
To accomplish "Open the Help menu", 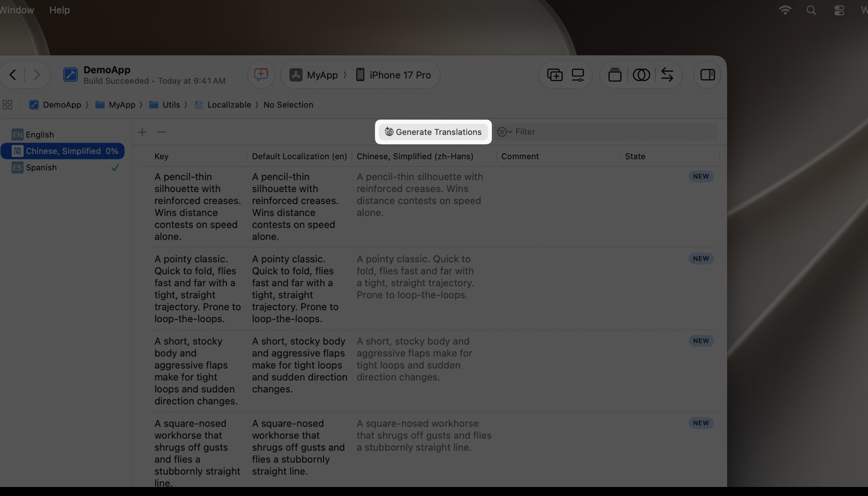I will (x=59, y=10).
